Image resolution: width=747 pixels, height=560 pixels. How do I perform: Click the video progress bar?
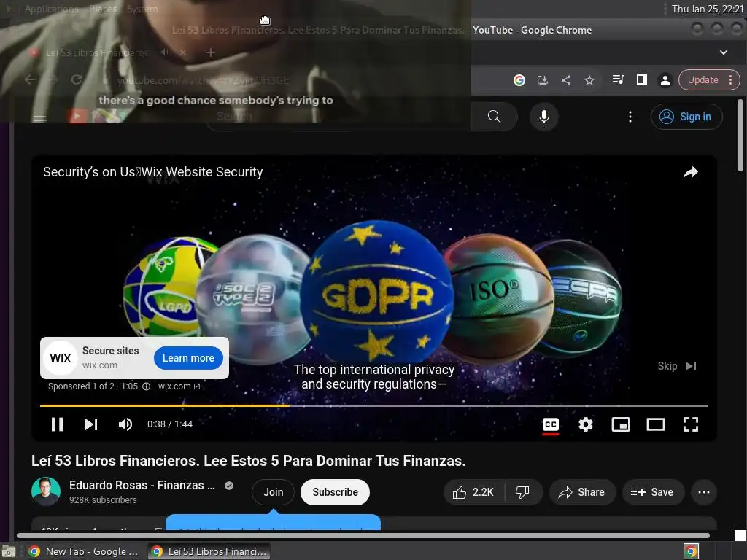pos(374,405)
